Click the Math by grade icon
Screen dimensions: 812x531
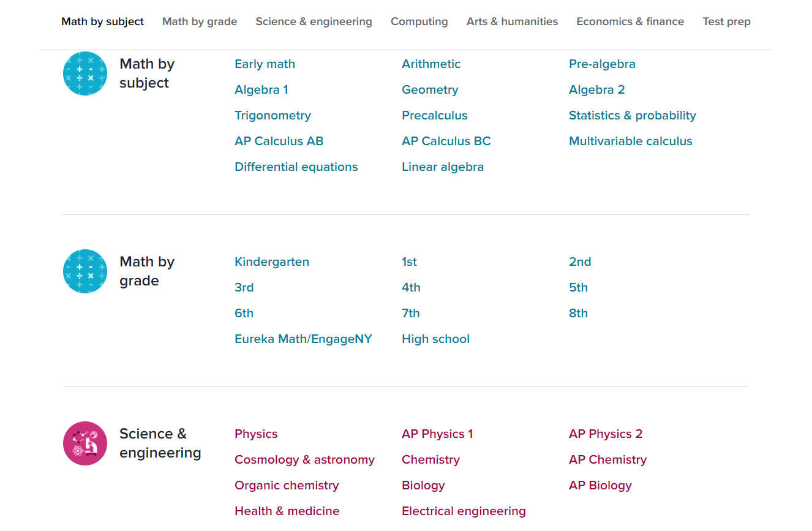[85, 271]
